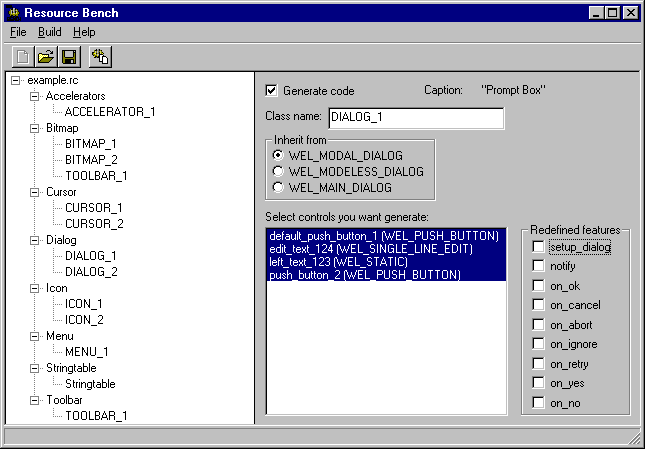Choose WEL_MAIN_DIALOG as inherit class
Screen dimensions: 645x449
pos(278,187)
